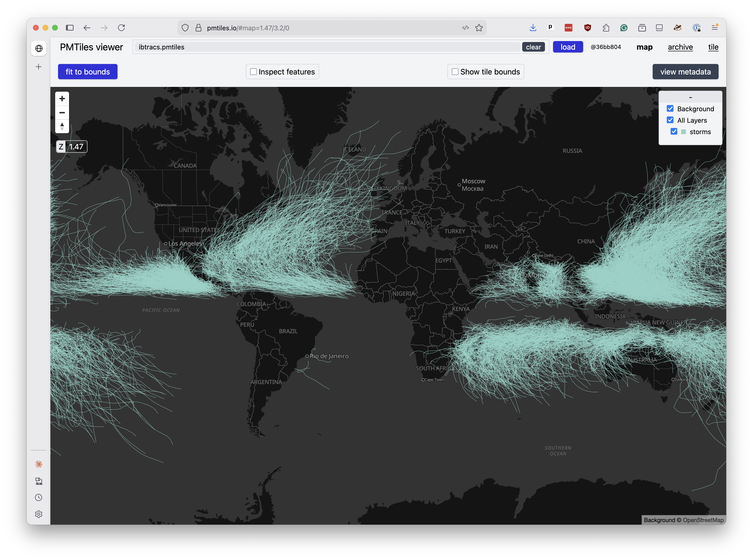Reset map bearing with the compass icon
The height and width of the screenshot is (560, 753).
coord(62,127)
